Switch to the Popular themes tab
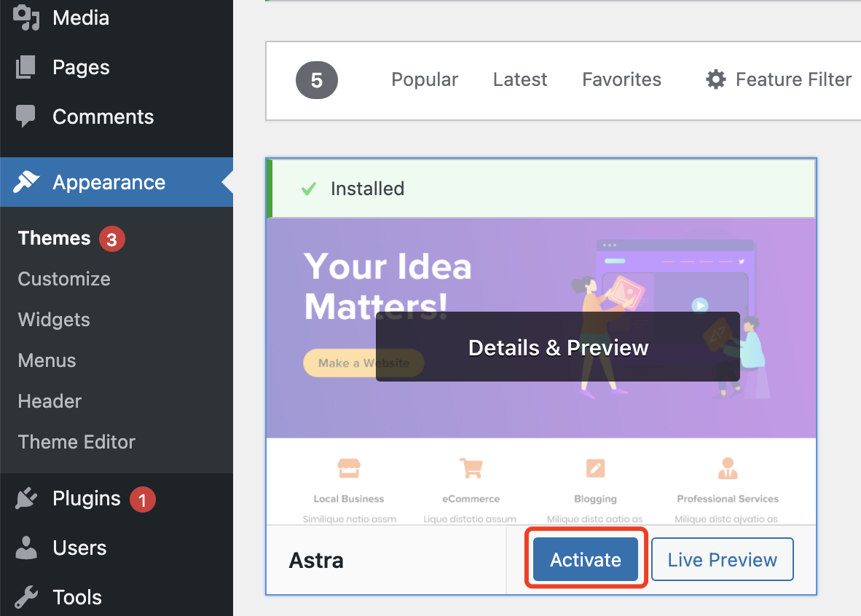The height and width of the screenshot is (616, 861). pyautogui.click(x=425, y=79)
